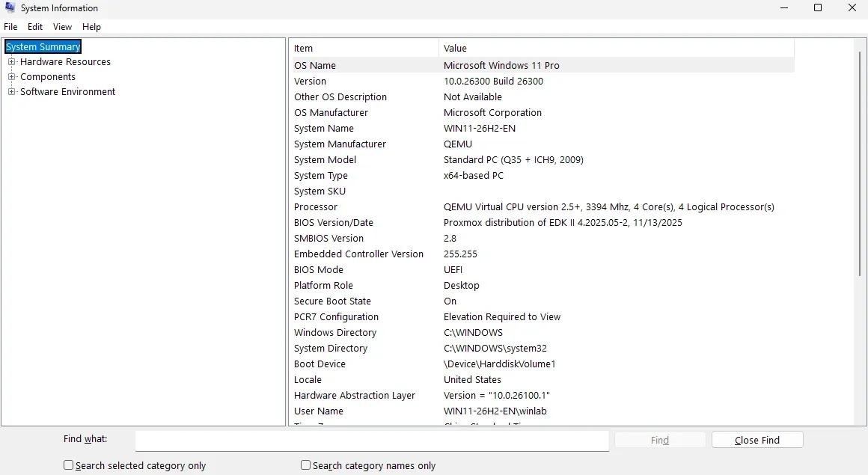The image size is (868, 475).
Task: Click the value Elevation Required to View
Action: [502, 316]
